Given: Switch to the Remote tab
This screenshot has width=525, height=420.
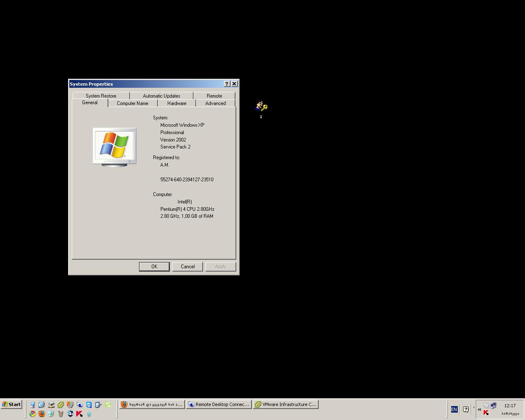Looking at the screenshot, I should pos(215,96).
